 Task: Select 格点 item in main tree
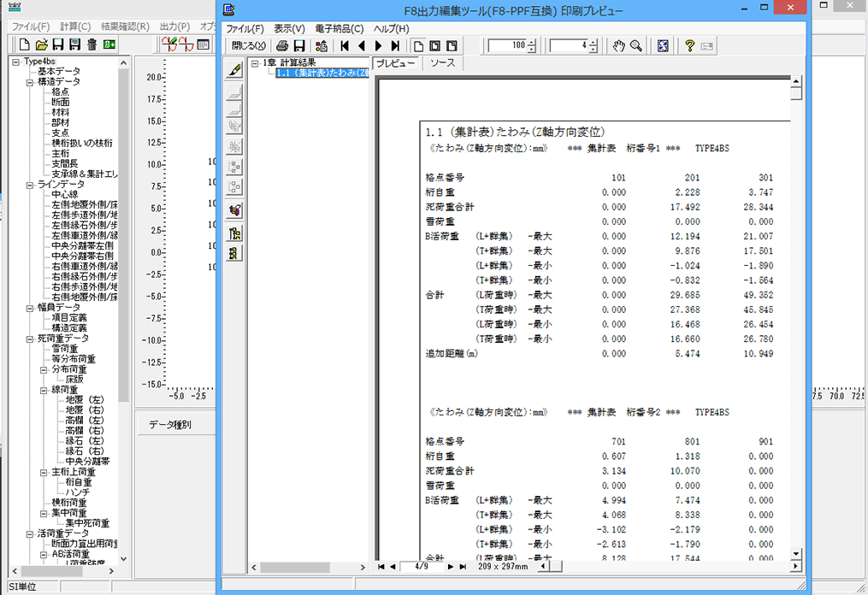click(61, 91)
